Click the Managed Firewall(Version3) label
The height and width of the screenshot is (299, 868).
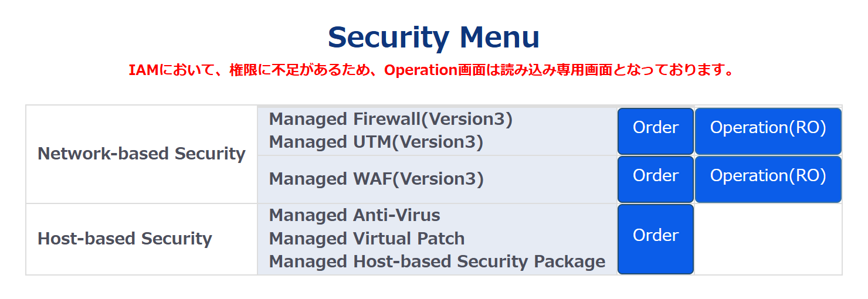click(391, 120)
